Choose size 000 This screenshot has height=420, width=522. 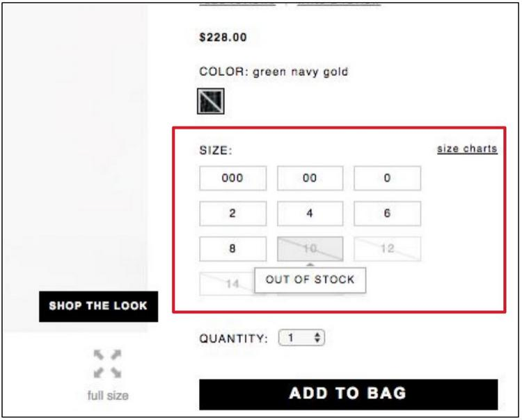(232, 178)
